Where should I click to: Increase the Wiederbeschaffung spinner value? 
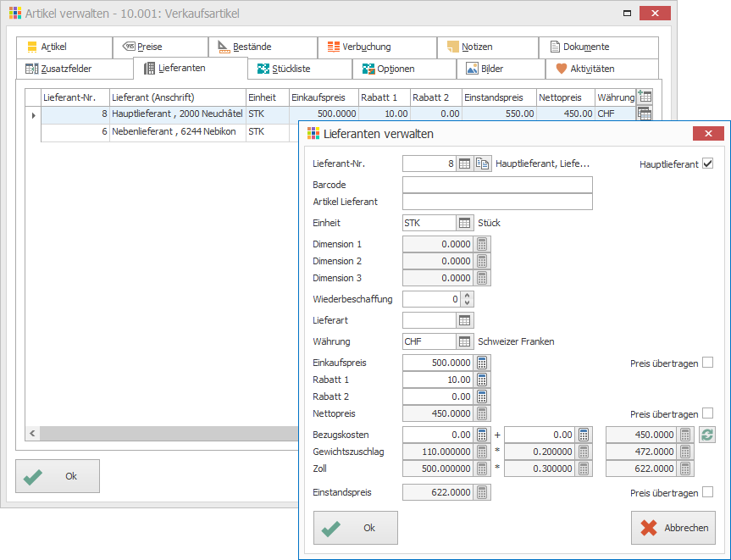pyautogui.click(x=468, y=296)
